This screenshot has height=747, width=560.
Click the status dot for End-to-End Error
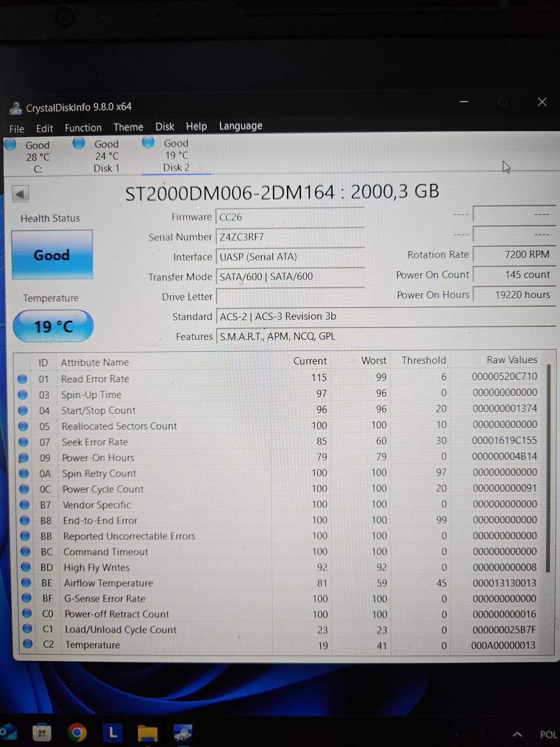pos(25,520)
